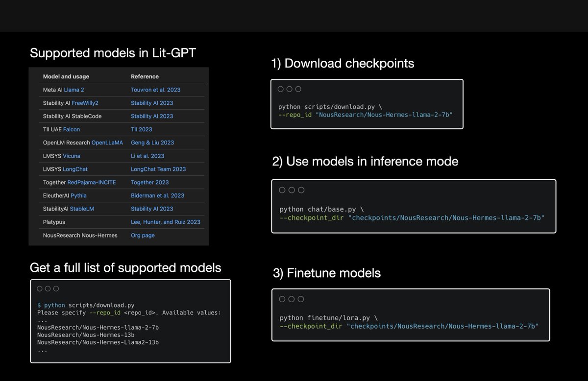The height and width of the screenshot is (381, 588).
Task: Open Lee, Hunter, and Ruiz 2023 reference
Action: coord(166,222)
